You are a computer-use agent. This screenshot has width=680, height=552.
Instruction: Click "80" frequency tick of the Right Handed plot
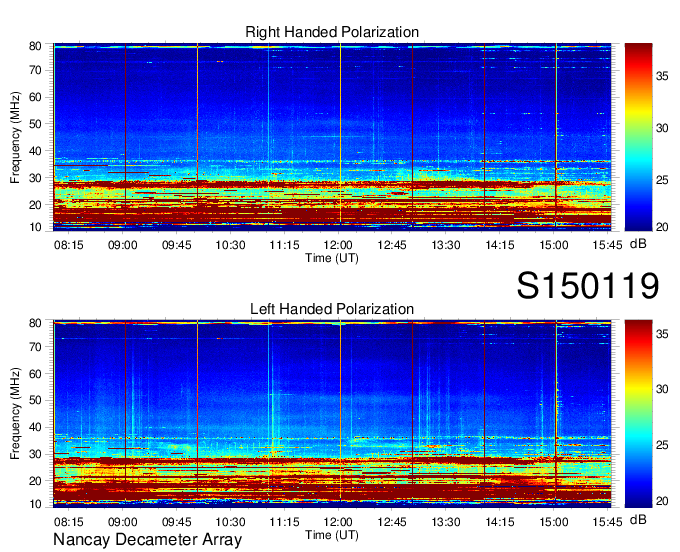click(35, 46)
